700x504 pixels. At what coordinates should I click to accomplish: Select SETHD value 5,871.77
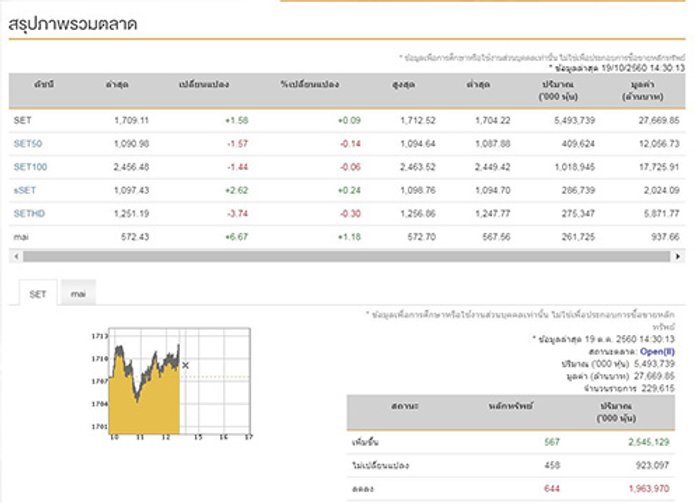[x=662, y=213]
